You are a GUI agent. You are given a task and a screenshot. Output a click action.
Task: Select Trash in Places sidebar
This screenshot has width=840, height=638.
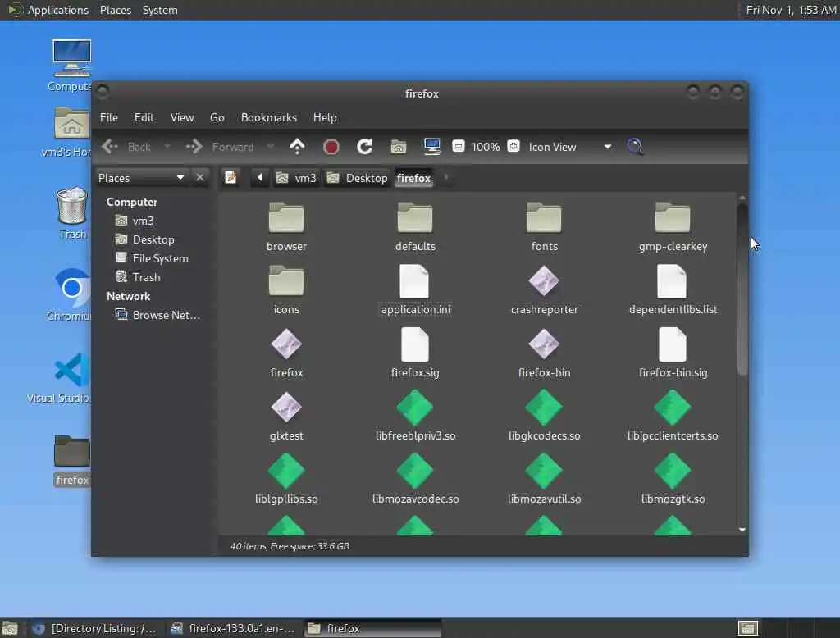tap(139, 277)
